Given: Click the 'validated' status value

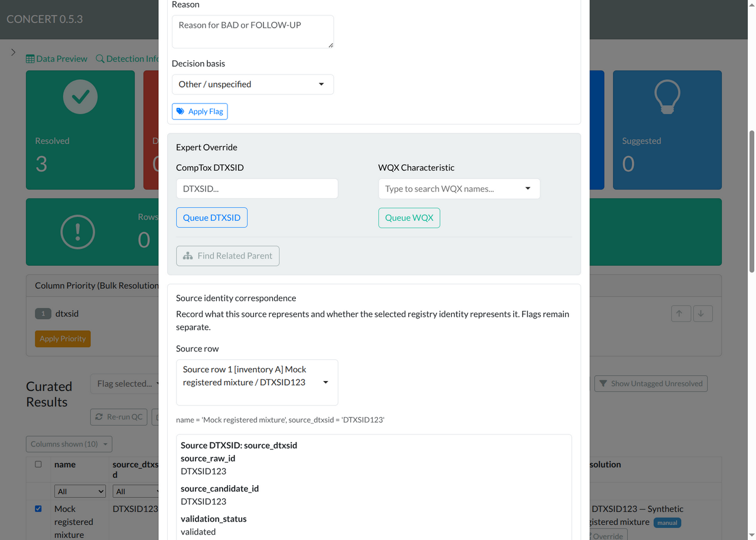Looking at the screenshot, I should [198, 532].
